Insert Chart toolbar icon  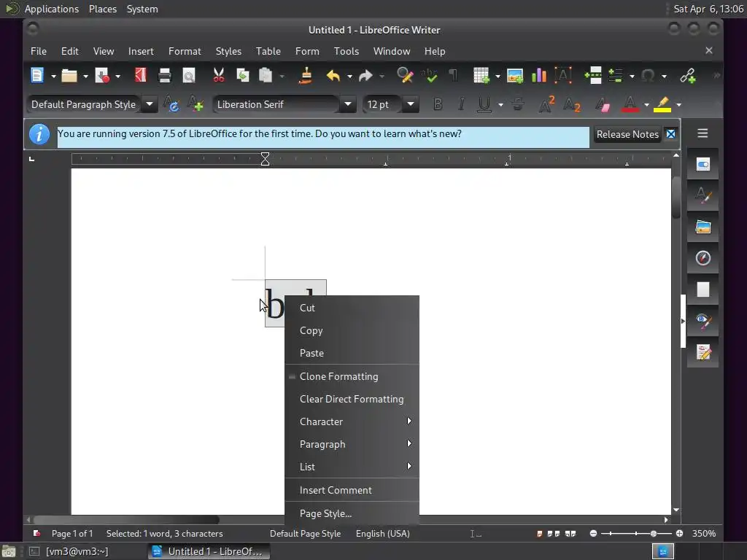click(539, 76)
